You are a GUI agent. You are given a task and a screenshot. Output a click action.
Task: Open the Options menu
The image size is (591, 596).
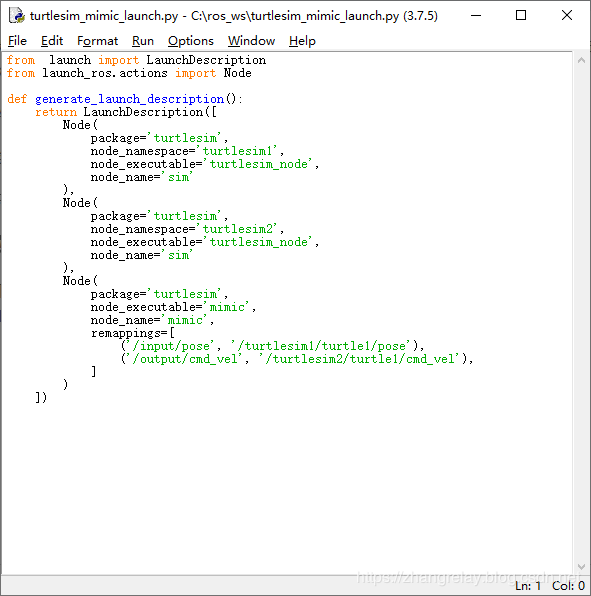point(191,41)
